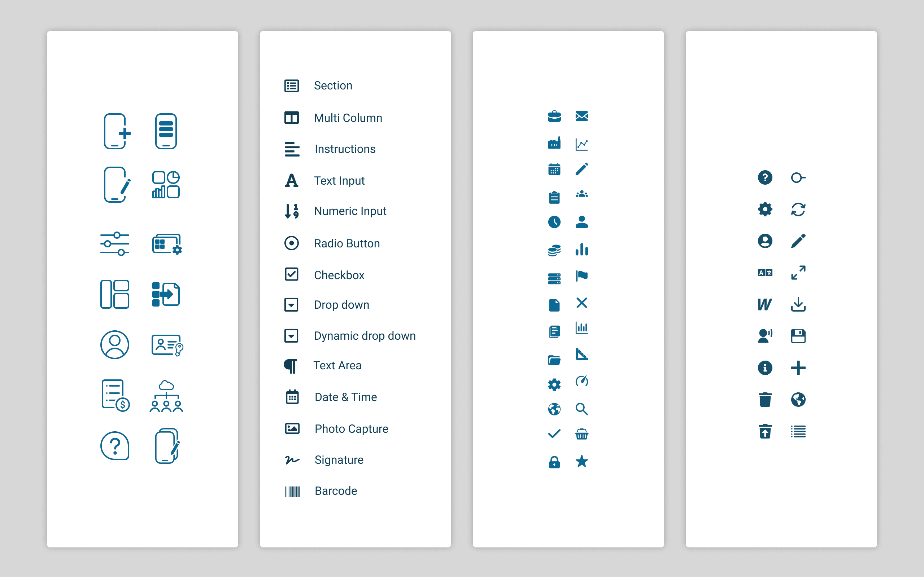Select the speedometer gauge icon
The height and width of the screenshot is (577, 924).
[x=581, y=381]
